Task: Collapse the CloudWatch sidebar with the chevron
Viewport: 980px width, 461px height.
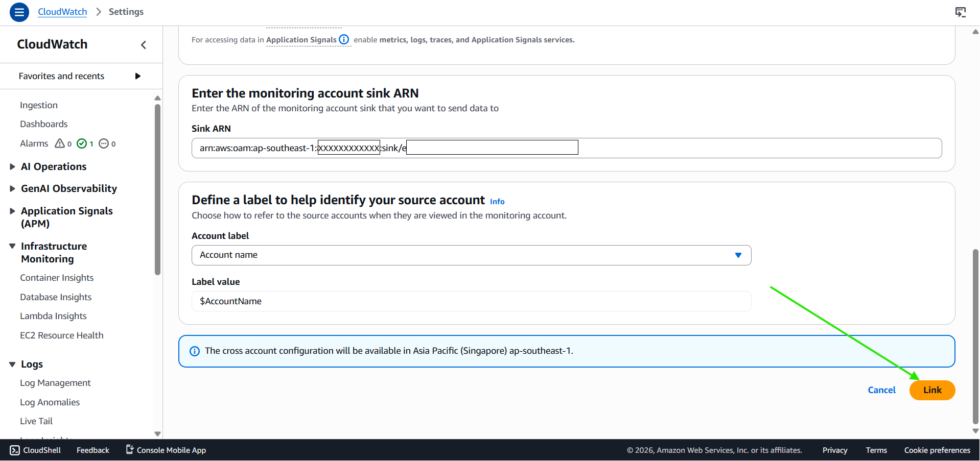Action: (x=144, y=45)
